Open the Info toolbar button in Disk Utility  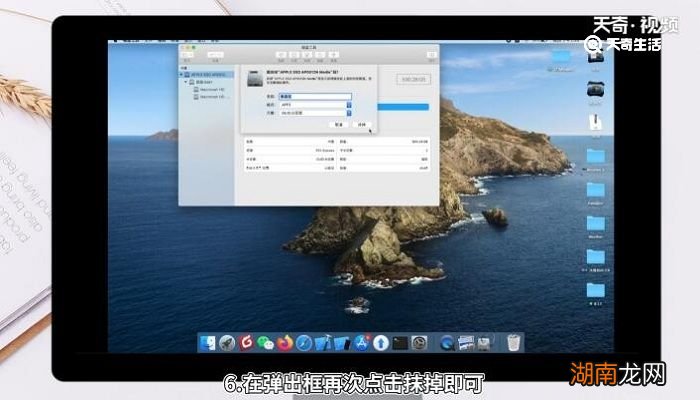432,54
